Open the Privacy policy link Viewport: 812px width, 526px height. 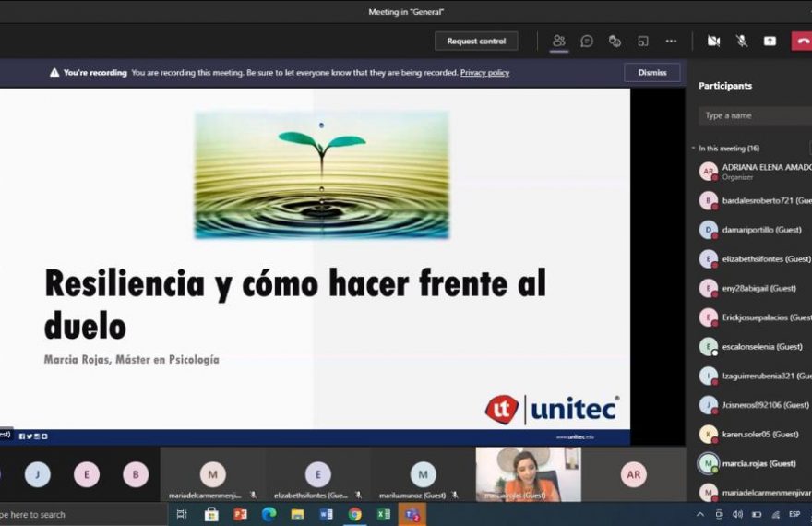click(x=484, y=73)
